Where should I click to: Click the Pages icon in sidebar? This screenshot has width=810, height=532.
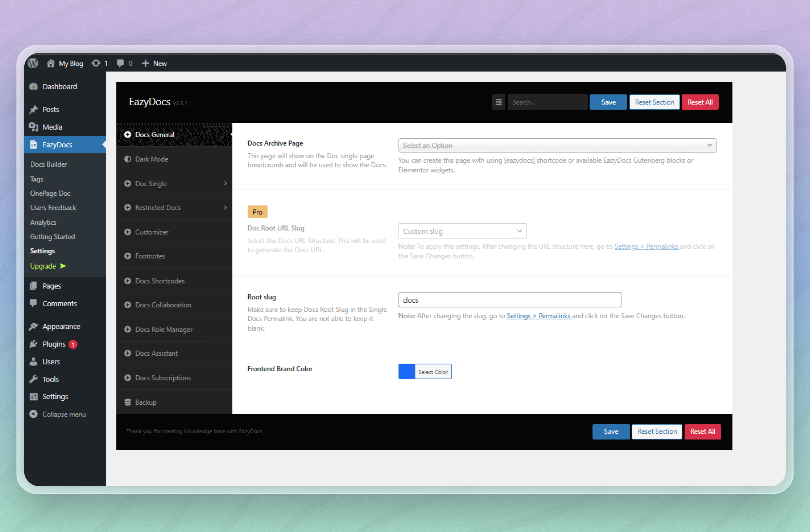tap(34, 286)
